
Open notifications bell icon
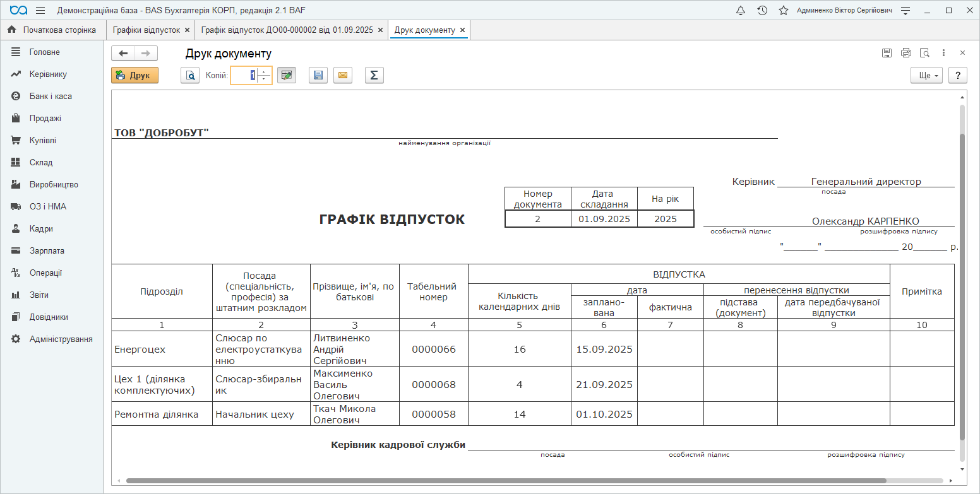[741, 11]
